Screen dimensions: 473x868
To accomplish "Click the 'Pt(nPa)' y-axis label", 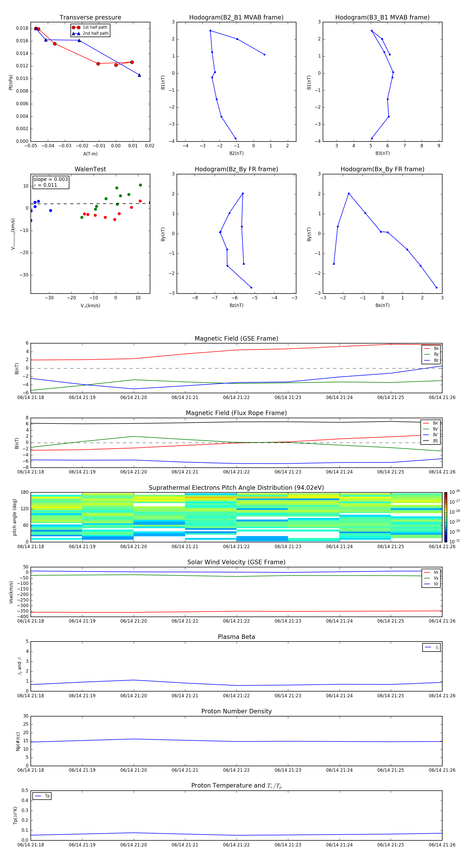I will pyautogui.click(x=11, y=82).
